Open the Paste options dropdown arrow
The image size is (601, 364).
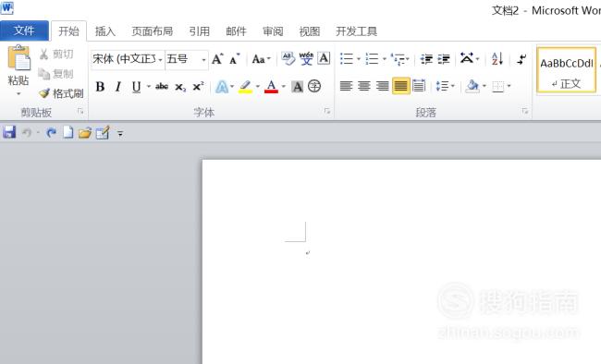[x=18, y=94]
